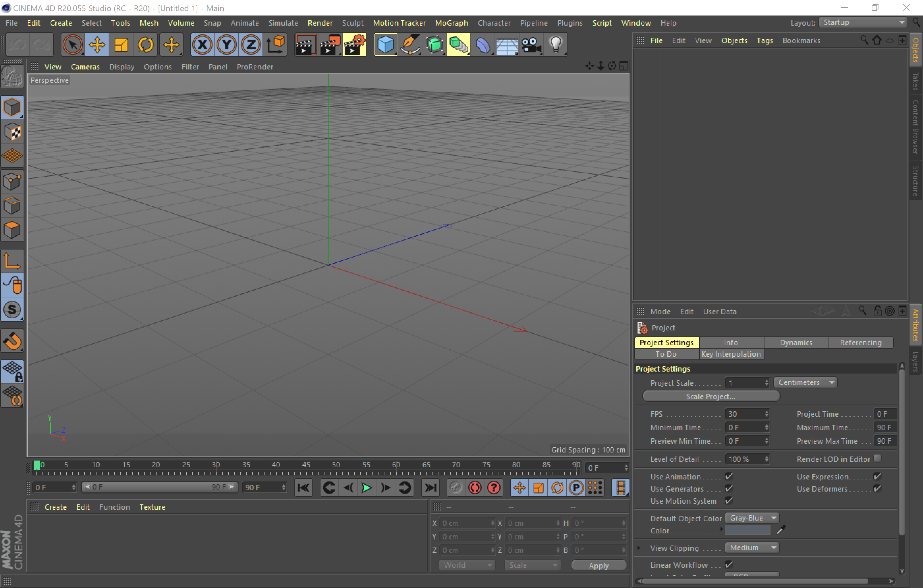Open the Gray-Blue default color dropdown
This screenshot has height=588, width=923.
[752, 518]
